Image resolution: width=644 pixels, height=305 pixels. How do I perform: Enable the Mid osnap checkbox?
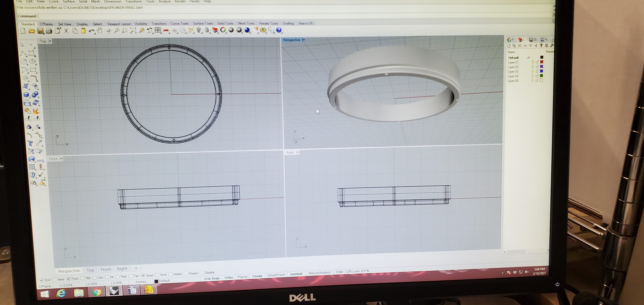click(83, 278)
